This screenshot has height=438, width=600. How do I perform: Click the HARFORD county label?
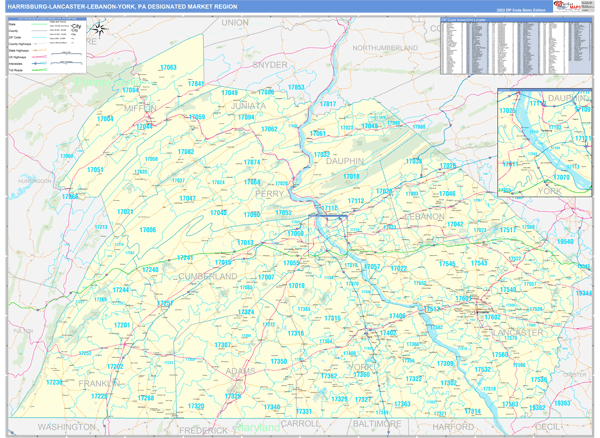click(x=453, y=427)
